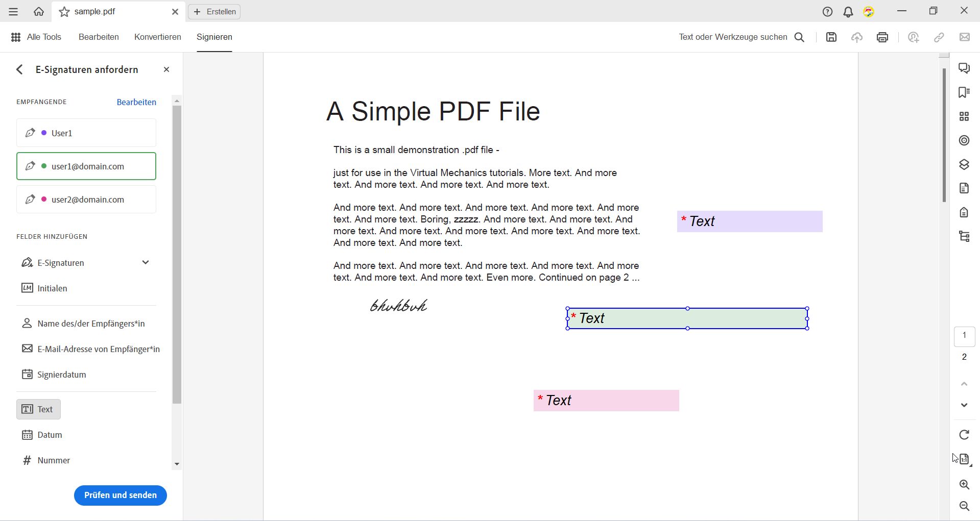This screenshot has width=980, height=521.
Task: Star the sample.pdf tab
Action: tap(64, 12)
